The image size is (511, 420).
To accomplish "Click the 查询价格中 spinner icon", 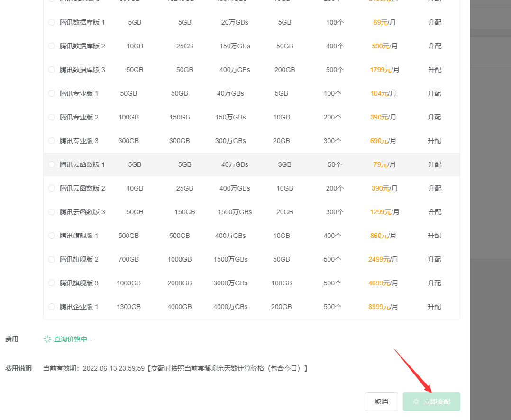I will point(47,339).
